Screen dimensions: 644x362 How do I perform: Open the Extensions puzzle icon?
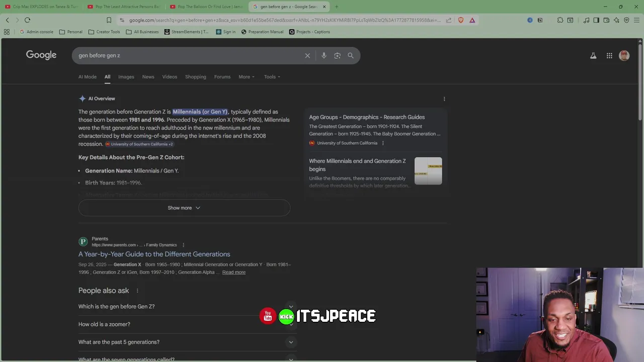point(560,20)
